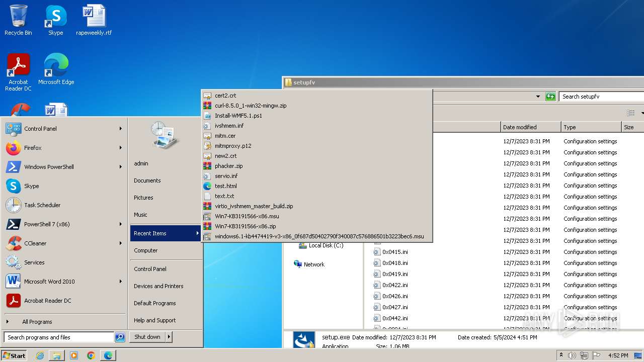The height and width of the screenshot is (362, 644).
Task: Click the Shut down button
Action: 147,337
